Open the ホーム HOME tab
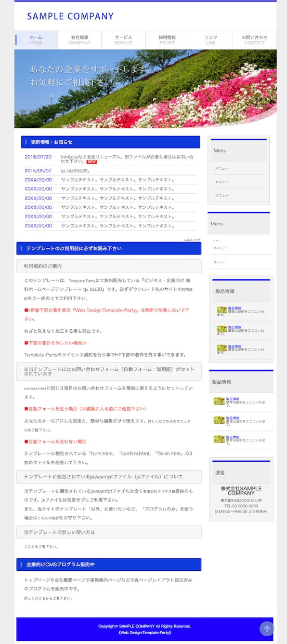The width and height of the screenshot is (287, 644). (x=36, y=40)
